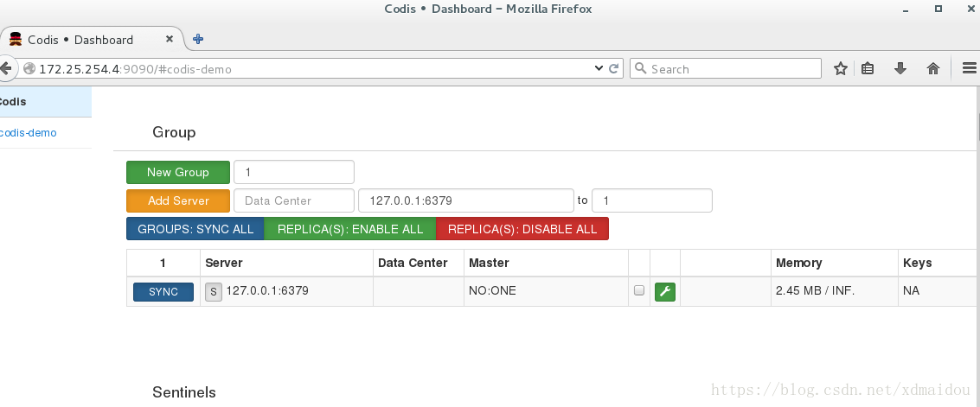Click the site identity globe icon
The image size is (980, 407).
(29, 68)
